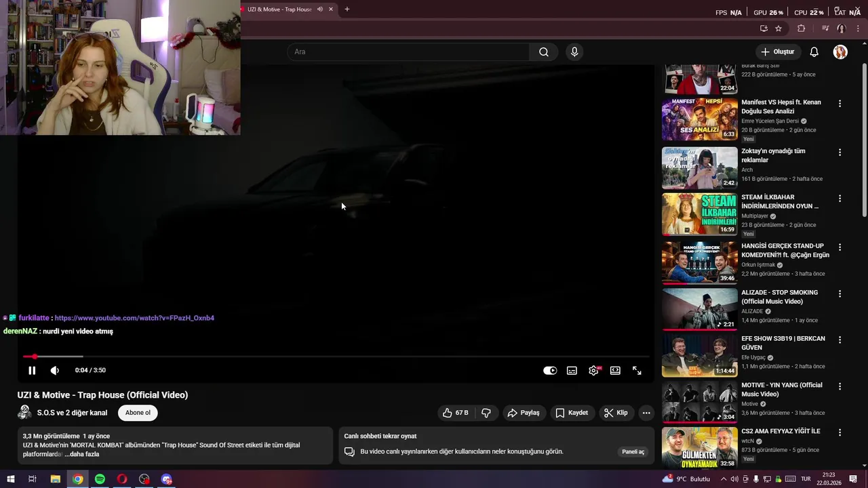Mute audio on the UZI & Motive tab

[319, 9]
